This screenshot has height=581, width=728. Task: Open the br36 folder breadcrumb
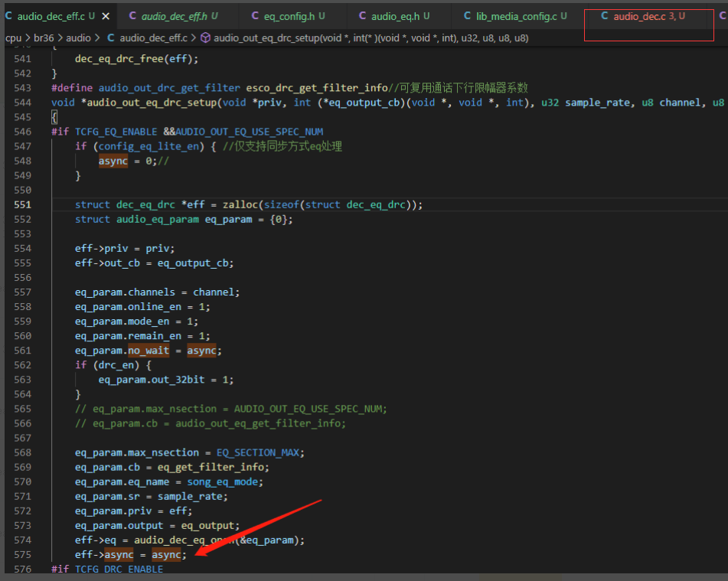(44, 38)
